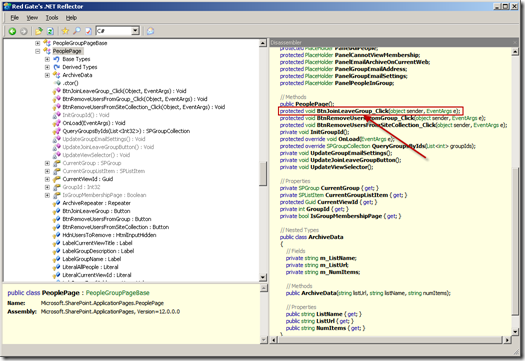Close the Disassembler pane
This screenshot has height=361, width=525.
click(515, 43)
